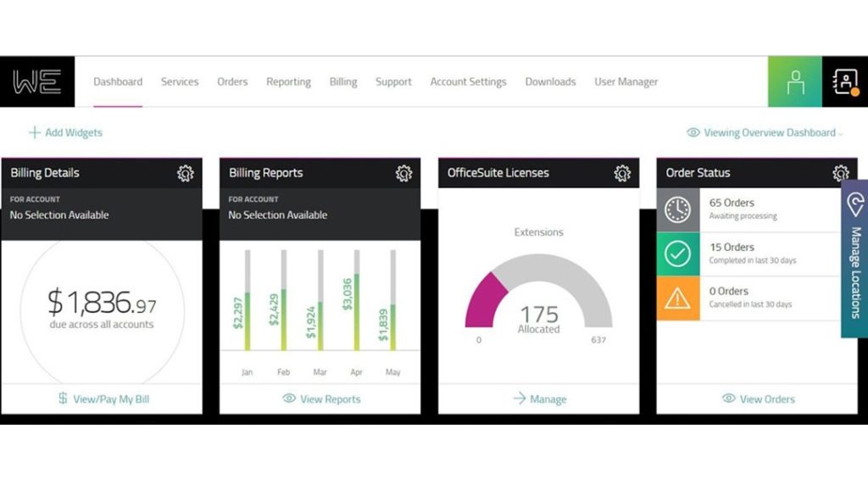Image resolution: width=868 pixels, height=485 pixels.
Task: Open Billing Details widget gear settings
Action: pos(186,173)
